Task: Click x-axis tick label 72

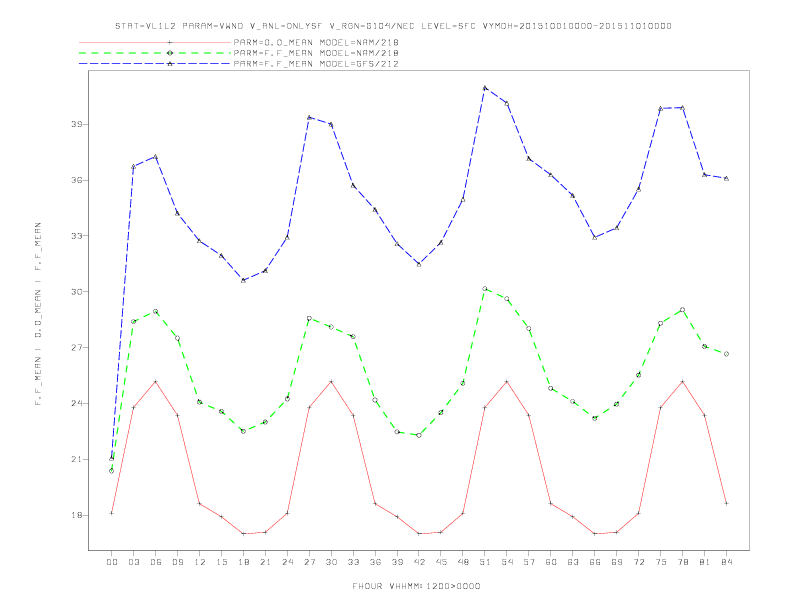Action: coord(639,562)
